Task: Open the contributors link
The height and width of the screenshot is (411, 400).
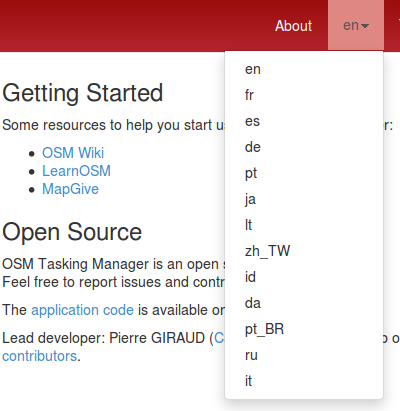Action: [39, 356]
